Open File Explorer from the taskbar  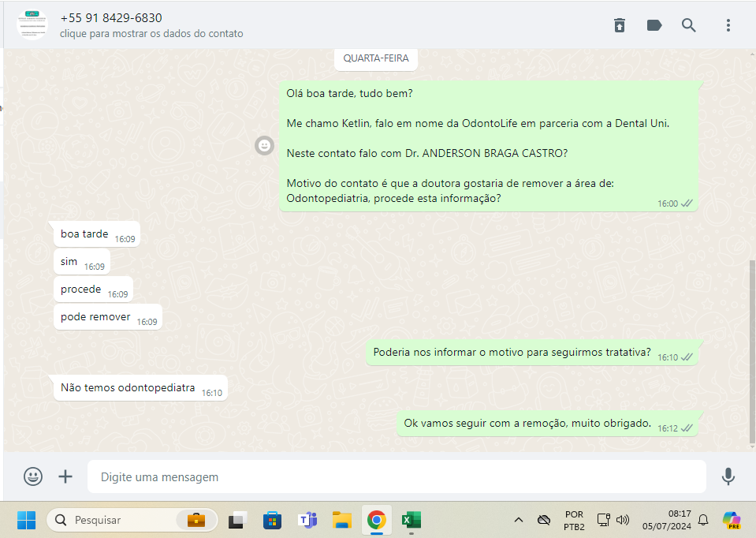pyautogui.click(x=341, y=520)
